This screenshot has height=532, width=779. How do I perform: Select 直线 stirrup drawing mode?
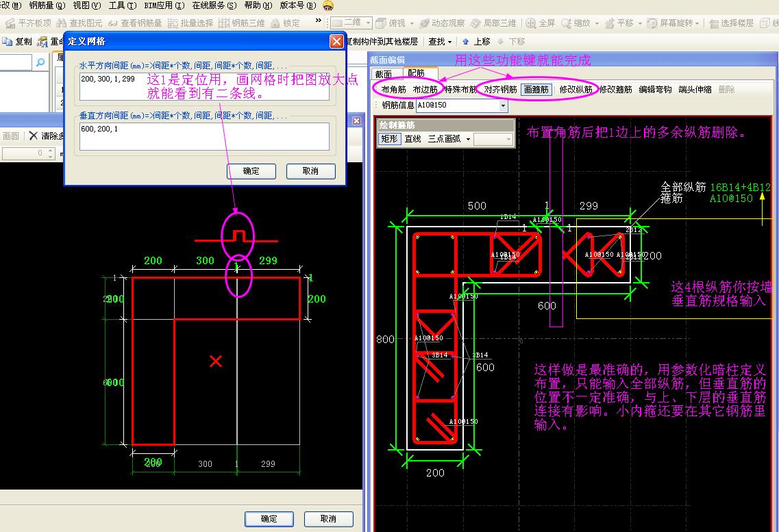tap(413, 138)
